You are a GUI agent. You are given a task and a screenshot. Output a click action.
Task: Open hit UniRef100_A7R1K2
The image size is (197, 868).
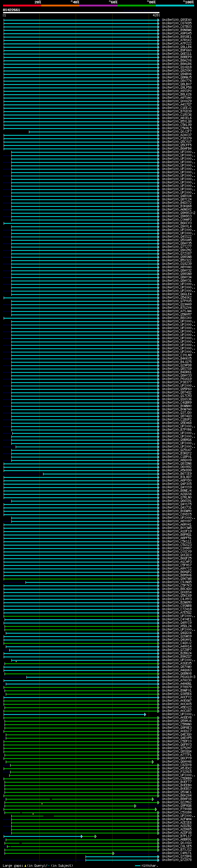click(x=177, y=40)
